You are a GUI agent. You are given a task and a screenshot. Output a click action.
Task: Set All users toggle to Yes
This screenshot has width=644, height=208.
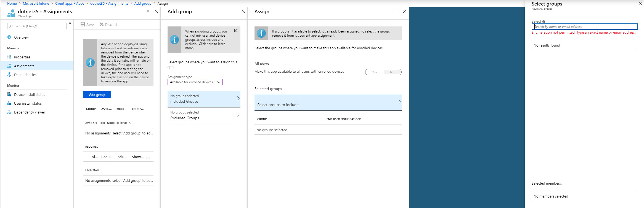(374, 72)
